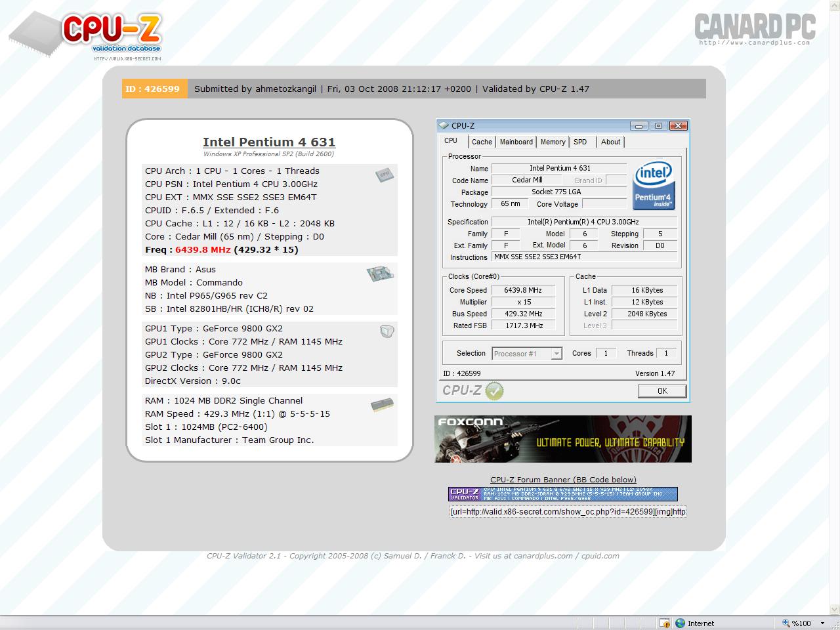
Task: Click the 'MB Model : Commando' row
Action: (194, 282)
